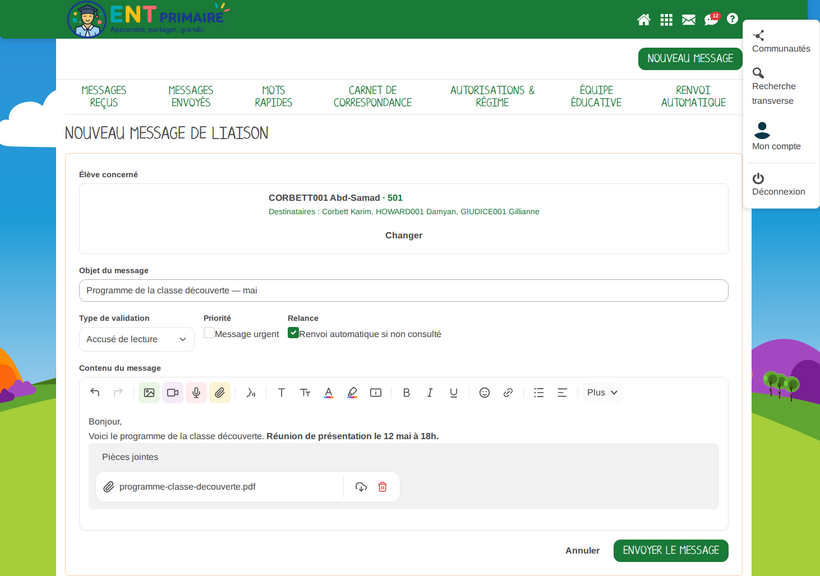
Task: Redo the last undone edit
Action: pyautogui.click(x=118, y=392)
